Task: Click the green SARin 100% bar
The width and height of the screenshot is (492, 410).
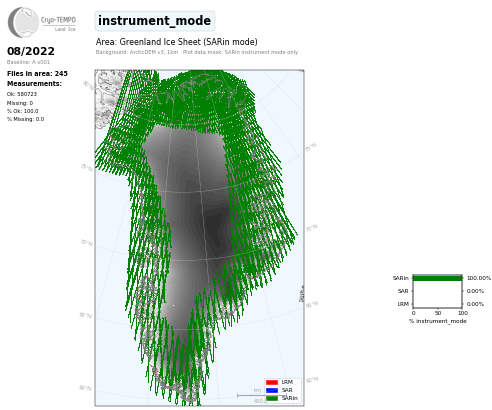Action: coord(437,278)
